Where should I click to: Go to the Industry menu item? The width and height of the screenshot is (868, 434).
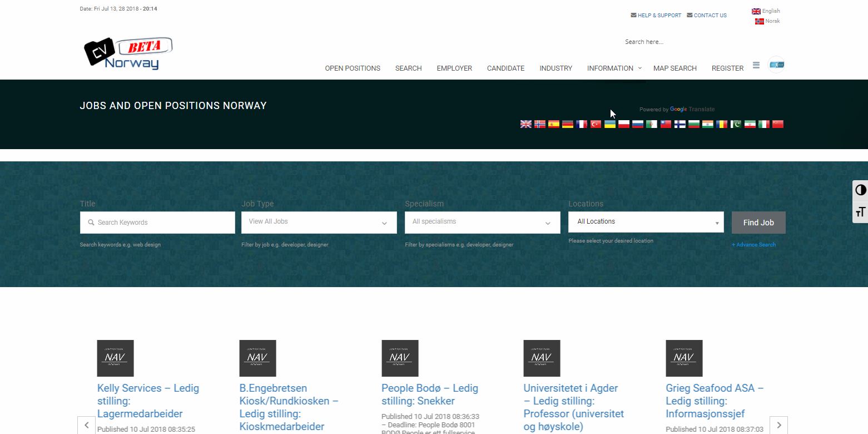556,68
